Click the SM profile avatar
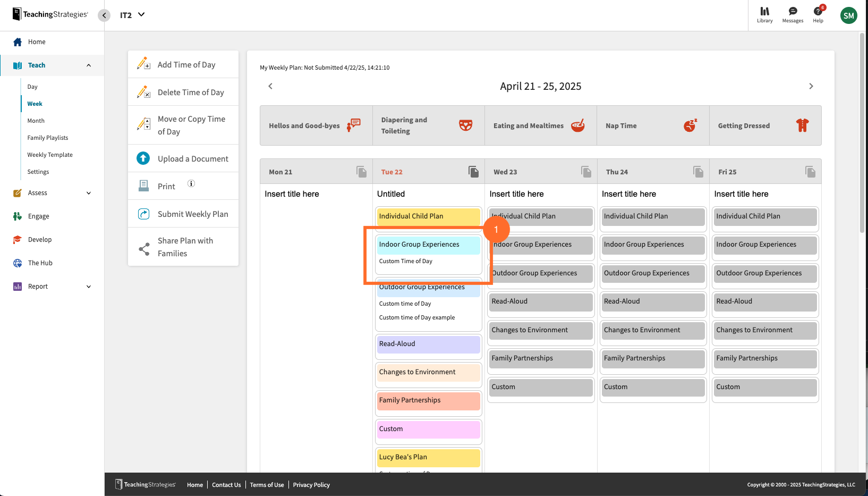This screenshot has height=496, width=868. (848, 15)
